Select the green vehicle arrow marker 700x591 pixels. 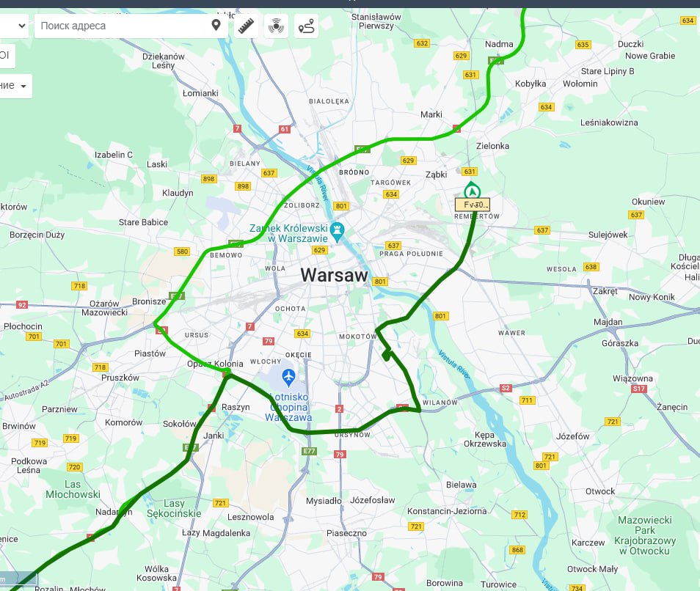(471, 190)
